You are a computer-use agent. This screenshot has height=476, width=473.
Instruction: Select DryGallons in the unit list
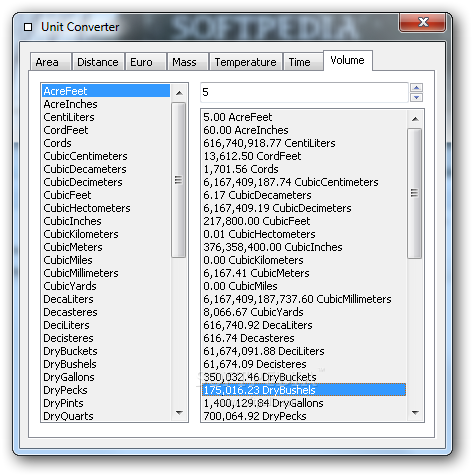(106, 377)
